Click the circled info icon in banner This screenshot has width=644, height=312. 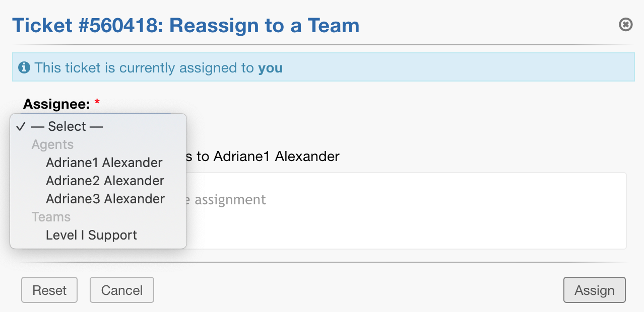(24, 67)
